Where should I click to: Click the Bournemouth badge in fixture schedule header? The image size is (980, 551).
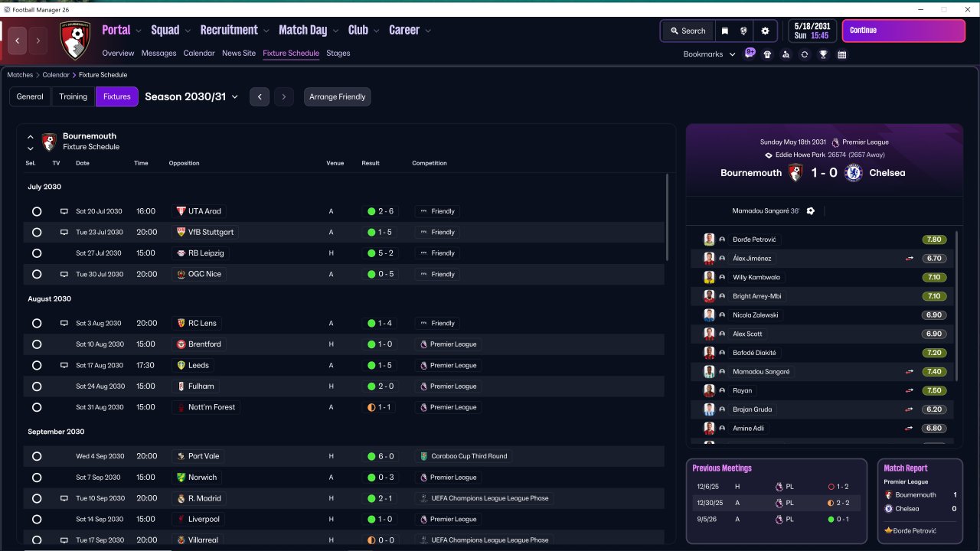(49, 142)
